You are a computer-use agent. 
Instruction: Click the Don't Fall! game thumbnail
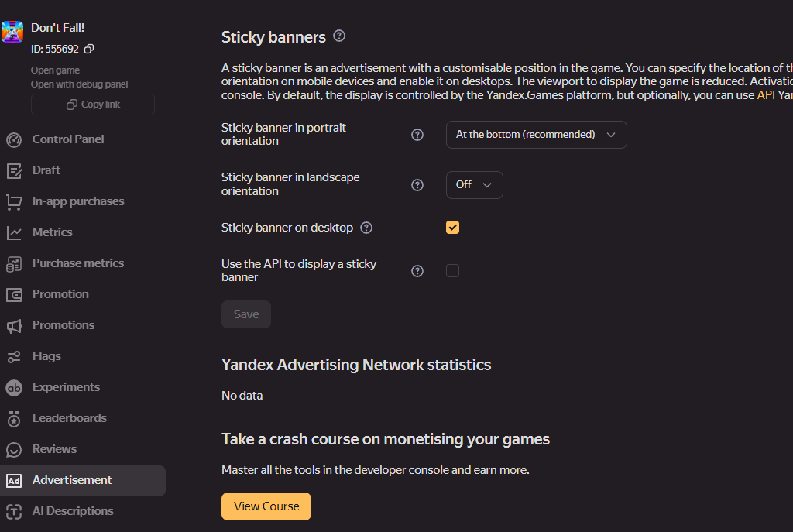(x=12, y=31)
